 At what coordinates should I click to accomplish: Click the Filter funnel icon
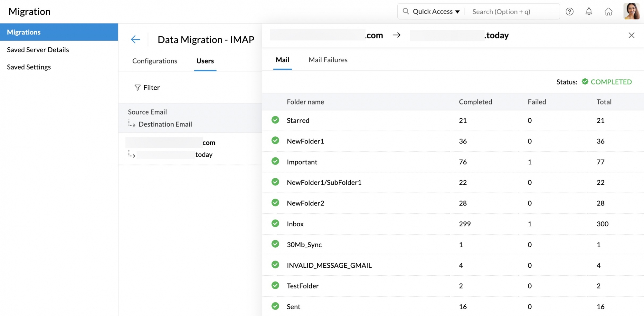(x=137, y=88)
